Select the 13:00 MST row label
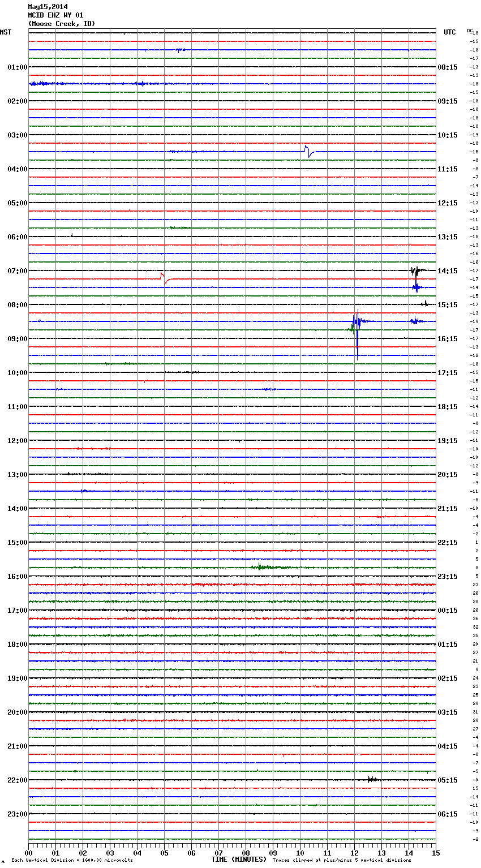Image resolution: width=481 pixels, height=868 pixels. point(18,475)
